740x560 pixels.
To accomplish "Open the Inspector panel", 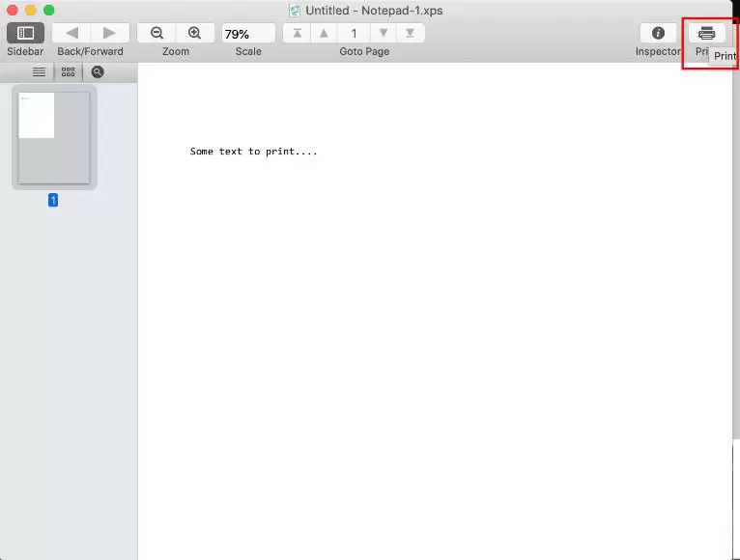I will pyautogui.click(x=658, y=33).
